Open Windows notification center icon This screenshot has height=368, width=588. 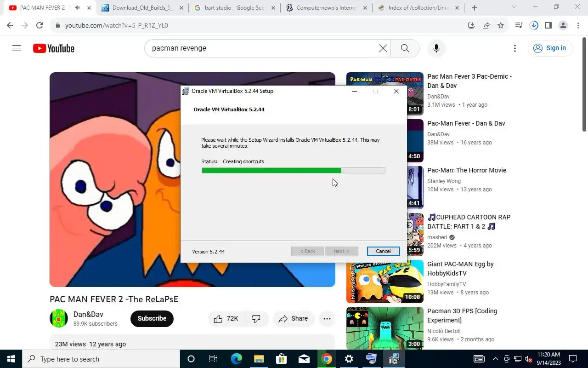tap(573, 359)
